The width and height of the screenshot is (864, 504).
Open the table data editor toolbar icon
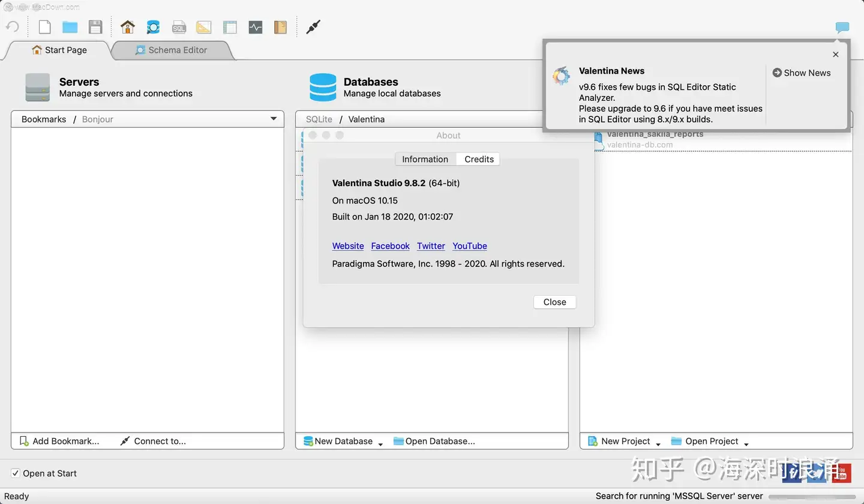(230, 27)
